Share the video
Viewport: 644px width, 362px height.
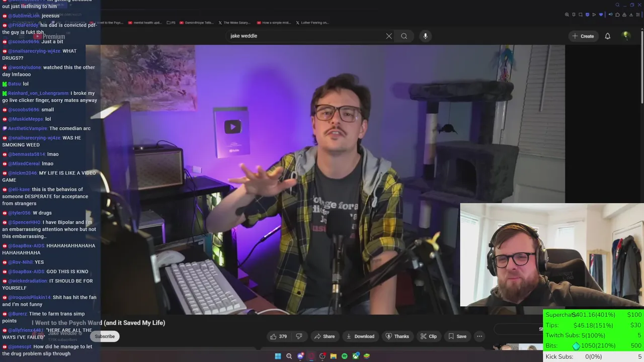(x=325, y=336)
